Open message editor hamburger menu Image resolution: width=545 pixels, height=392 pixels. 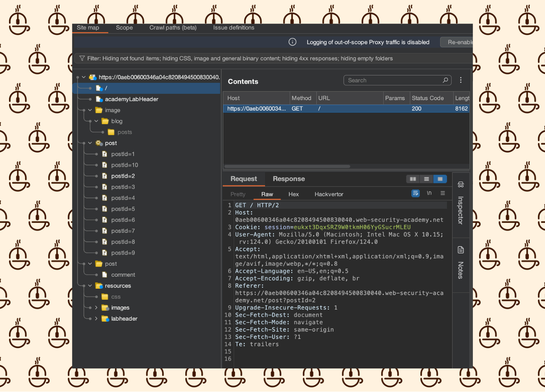click(x=443, y=193)
